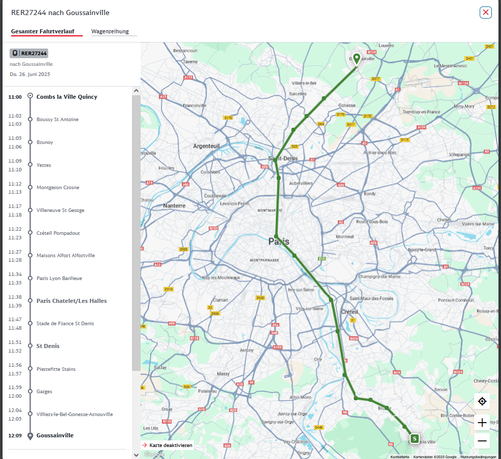This screenshot has height=459, width=501.
Task: Zoom in the map with plus button
Action: coord(482,423)
